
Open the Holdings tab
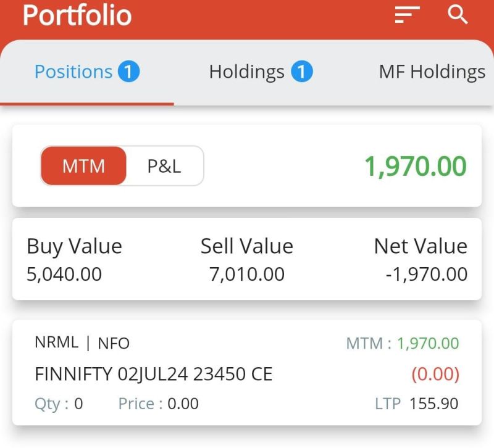[x=246, y=72]
